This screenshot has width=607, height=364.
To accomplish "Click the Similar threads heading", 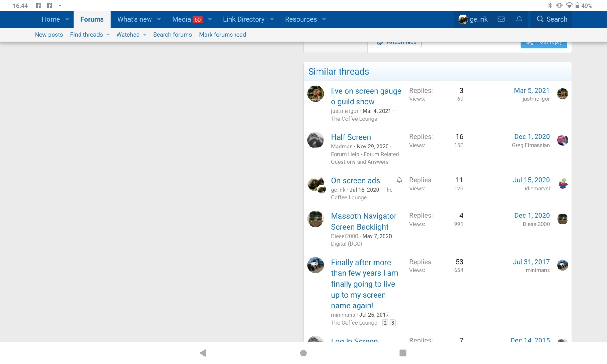I will click(339, 72).
